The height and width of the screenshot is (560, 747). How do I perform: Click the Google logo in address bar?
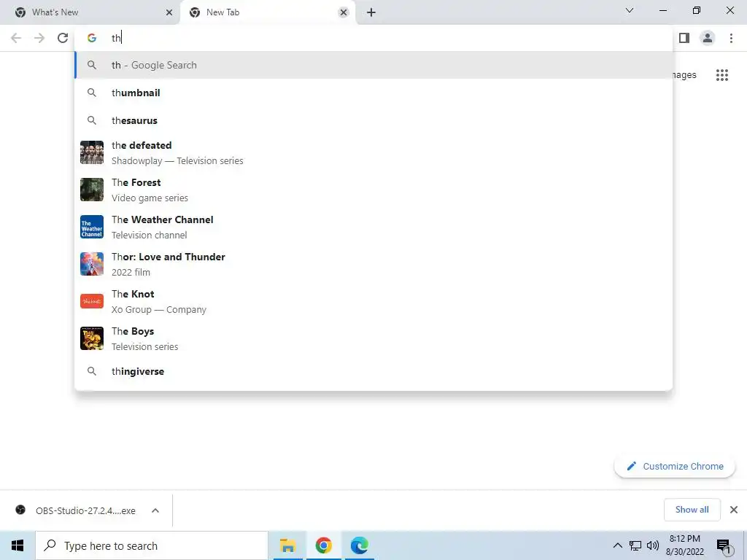(92, 38)
